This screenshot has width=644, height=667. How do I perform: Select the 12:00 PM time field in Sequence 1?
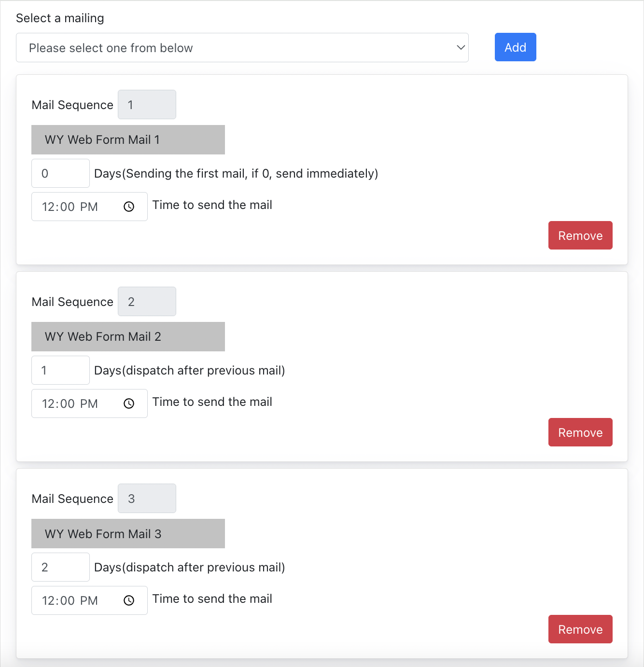(89, 207)
